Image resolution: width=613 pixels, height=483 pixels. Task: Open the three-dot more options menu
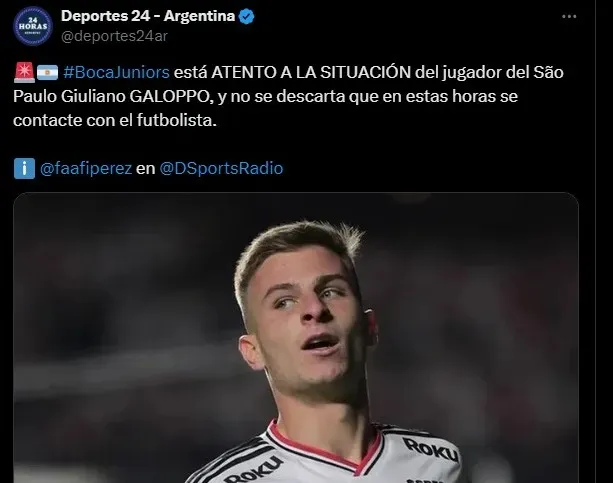pyautogui.click(x=569, y=16)
